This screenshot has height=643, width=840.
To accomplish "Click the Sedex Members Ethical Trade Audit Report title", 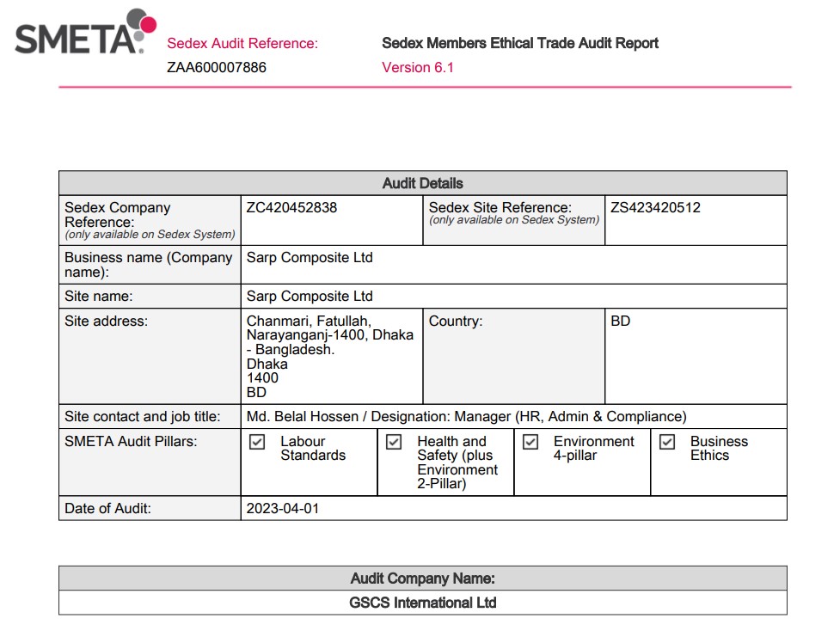I will 519,43.
